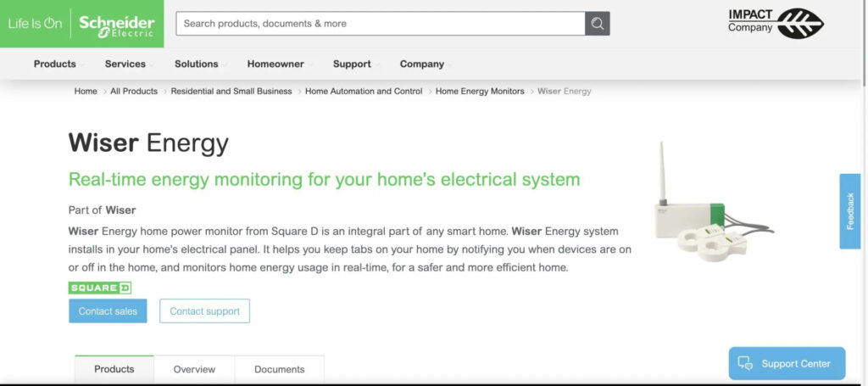868x386 pixels.
Task: Click the Wiser Energy product image
Action: pyautogui.click(x=714, y=202)
